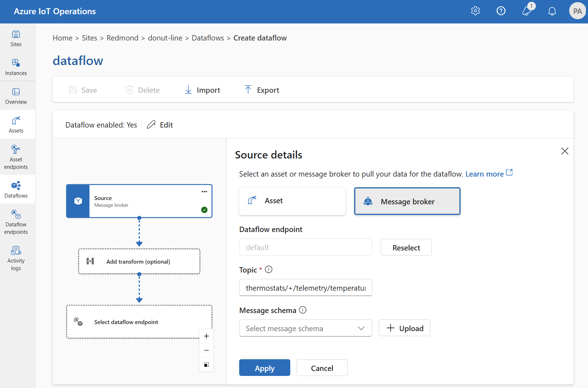Click the Save toolbar button
Viewport: 588px width, 388px height.
click(83, 90)
